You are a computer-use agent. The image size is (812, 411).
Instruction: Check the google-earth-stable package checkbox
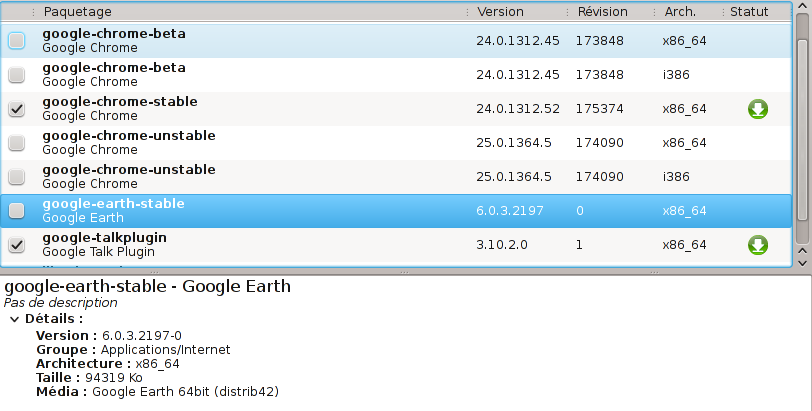click(17, 211)
